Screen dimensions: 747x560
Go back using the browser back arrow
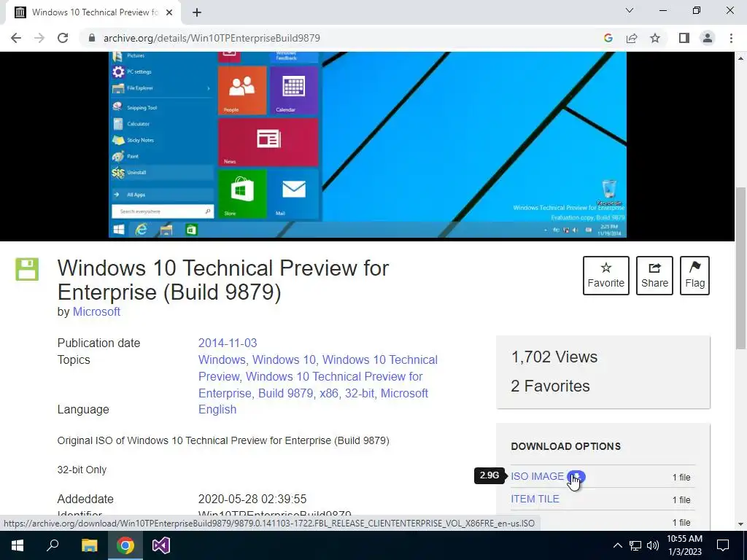(x=16, y=38)
